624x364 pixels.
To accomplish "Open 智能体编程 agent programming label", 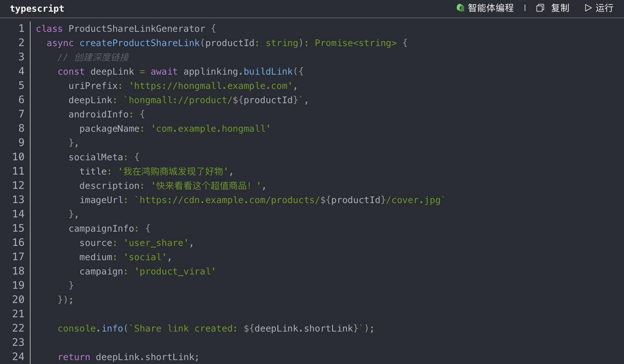I will (x=491, y=8).
